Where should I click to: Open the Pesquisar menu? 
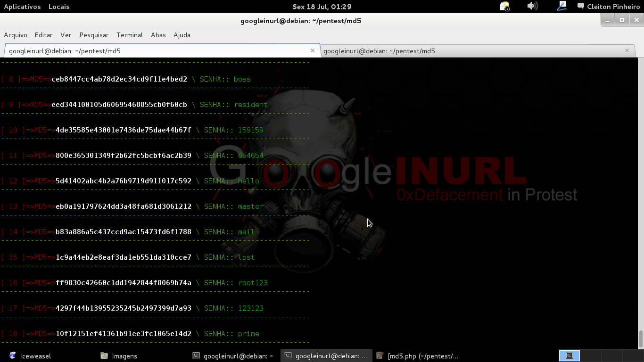click(x=93, y=35)
